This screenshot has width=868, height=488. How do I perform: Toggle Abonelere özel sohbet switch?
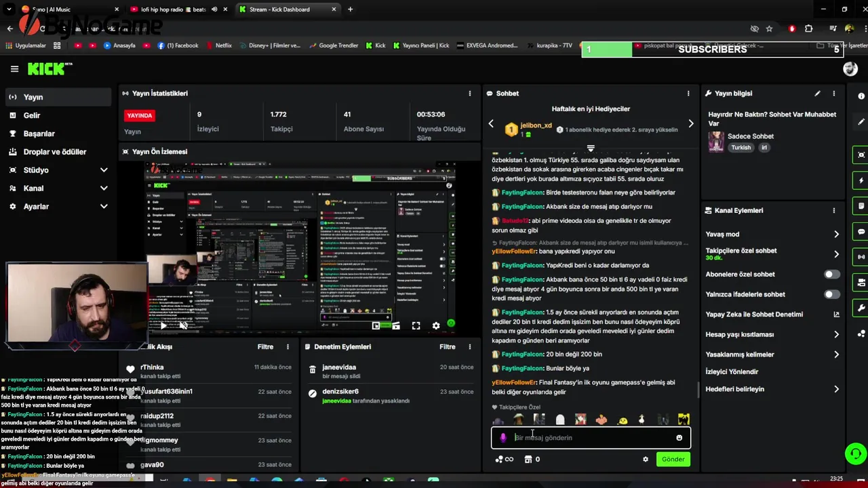coord(831,274)
